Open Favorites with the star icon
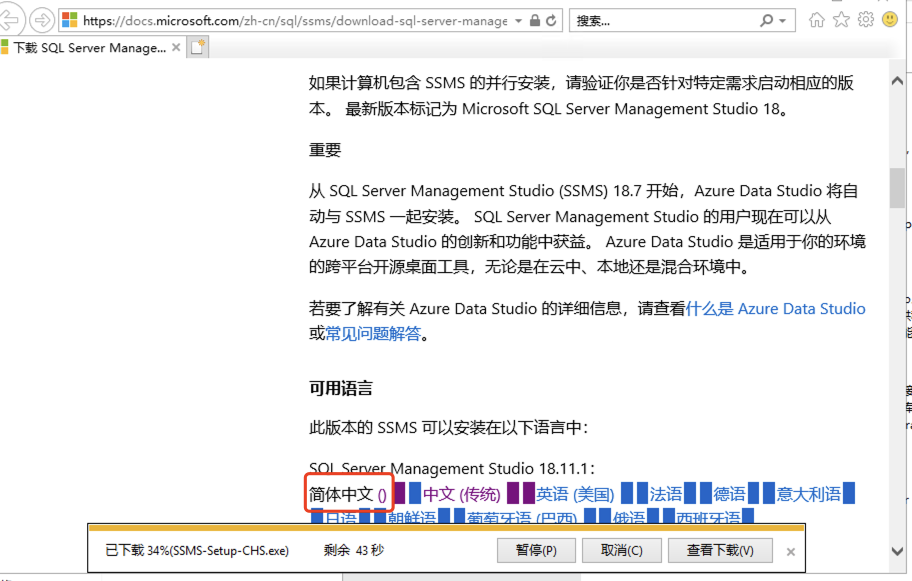Screen dimensions: 912x581 point(841,20)
